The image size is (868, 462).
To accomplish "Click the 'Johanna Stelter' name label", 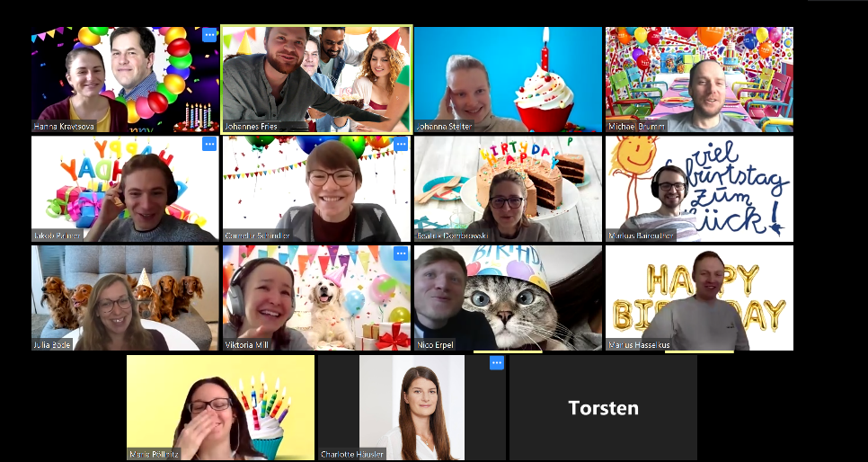I will point(444,127).
